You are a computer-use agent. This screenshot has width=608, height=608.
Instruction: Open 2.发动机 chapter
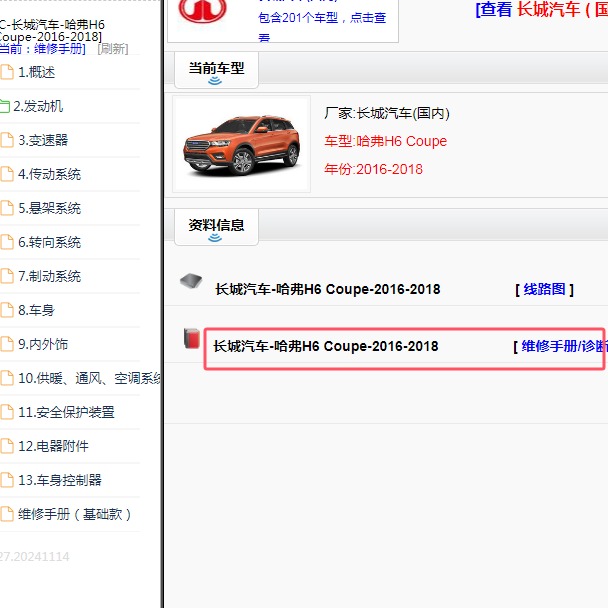38,106
